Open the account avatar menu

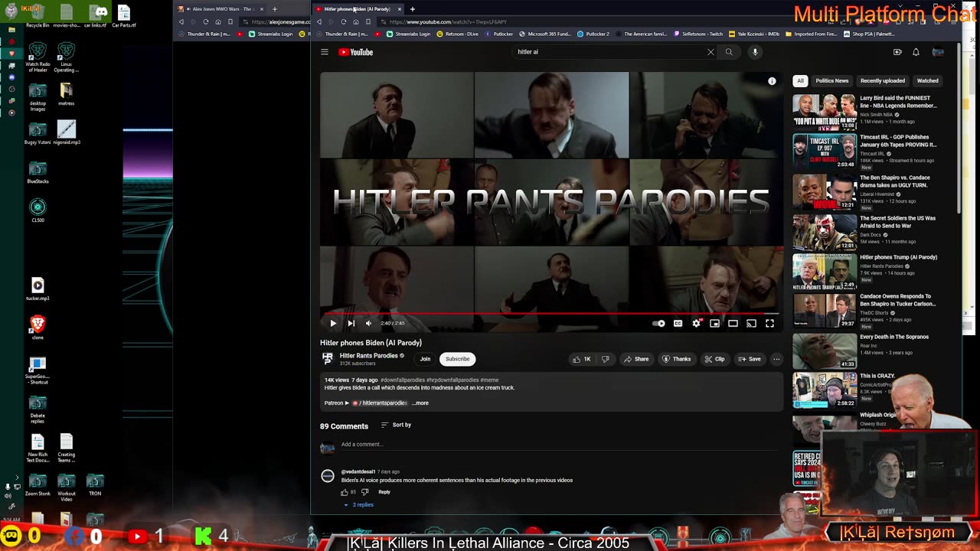pos(938,52)
